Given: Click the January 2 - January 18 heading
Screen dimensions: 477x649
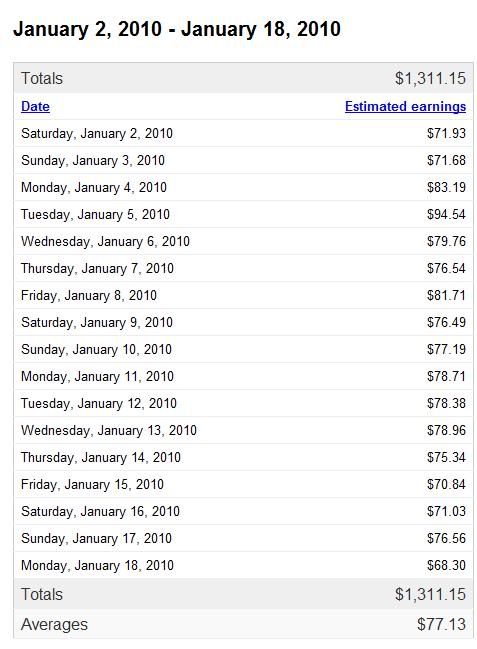Looking at the screenshot, I should [177, 29].
